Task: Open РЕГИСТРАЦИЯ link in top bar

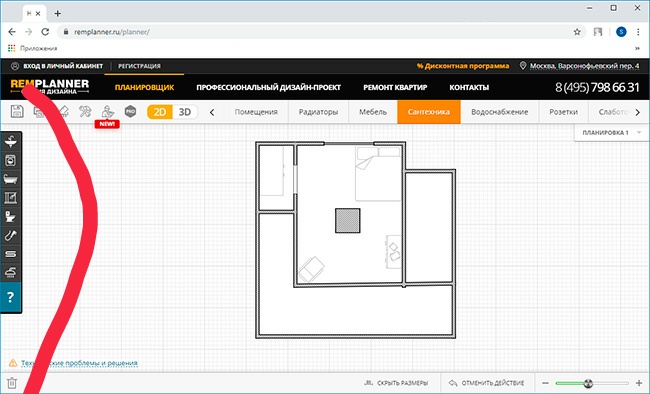Action: [x=139, y=66]
